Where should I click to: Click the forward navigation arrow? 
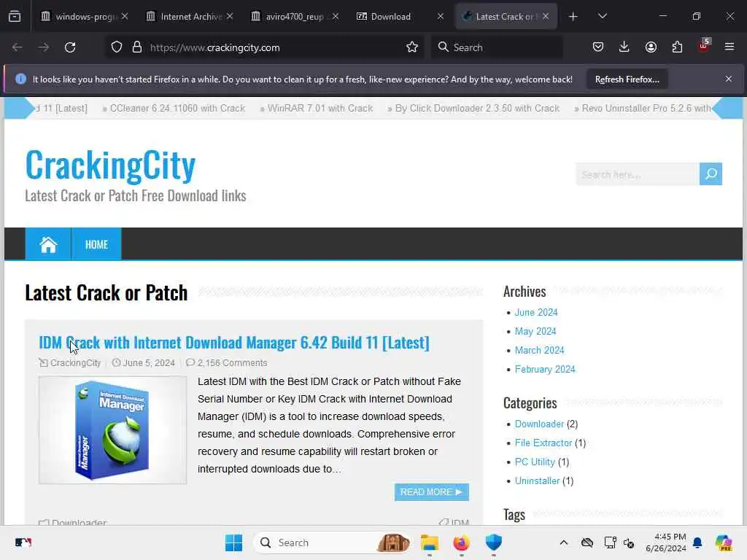[x=44, y=47]
